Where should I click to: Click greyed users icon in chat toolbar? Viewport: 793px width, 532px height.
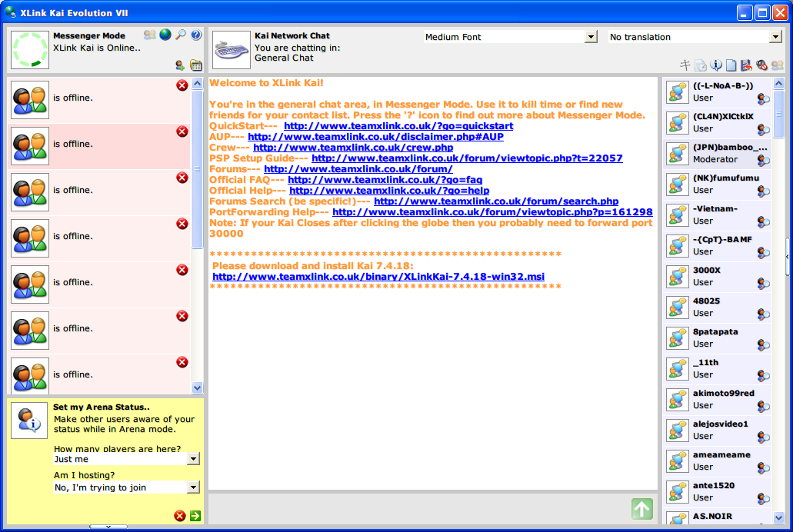click(778, 65)
